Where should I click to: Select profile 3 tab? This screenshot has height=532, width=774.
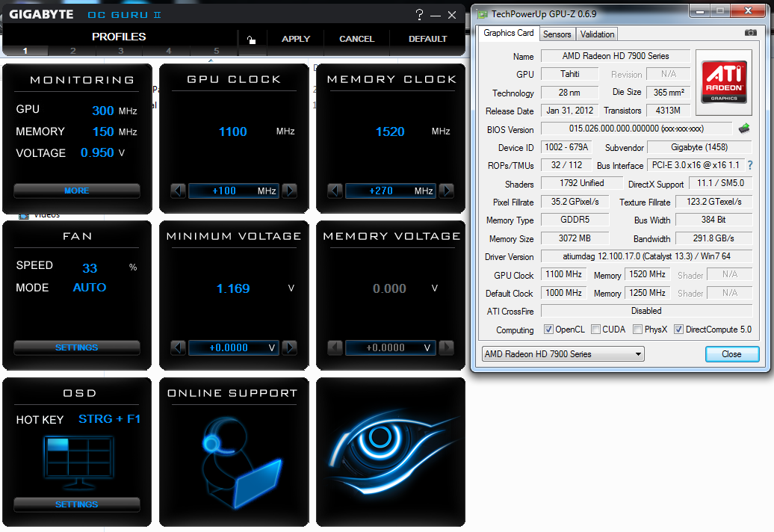click(x=120, y=51)
